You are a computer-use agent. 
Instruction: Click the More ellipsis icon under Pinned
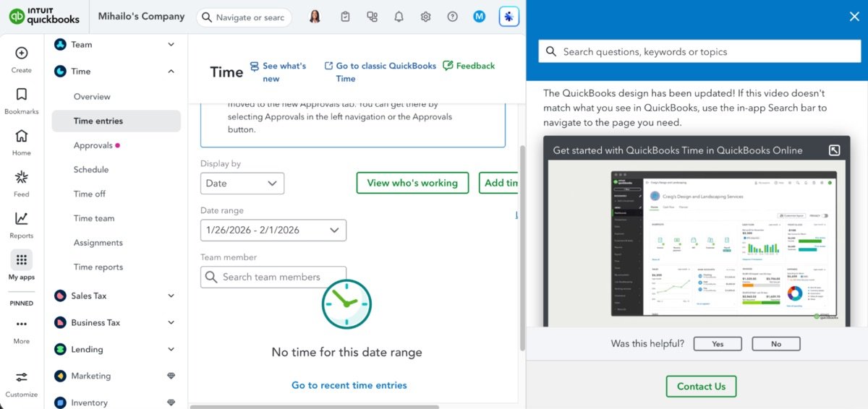coord(22,324)
